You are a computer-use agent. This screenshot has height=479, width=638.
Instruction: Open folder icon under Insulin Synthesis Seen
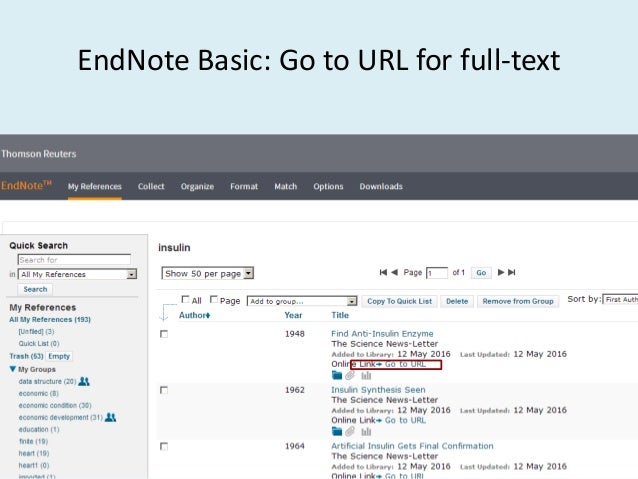[337, 431]
